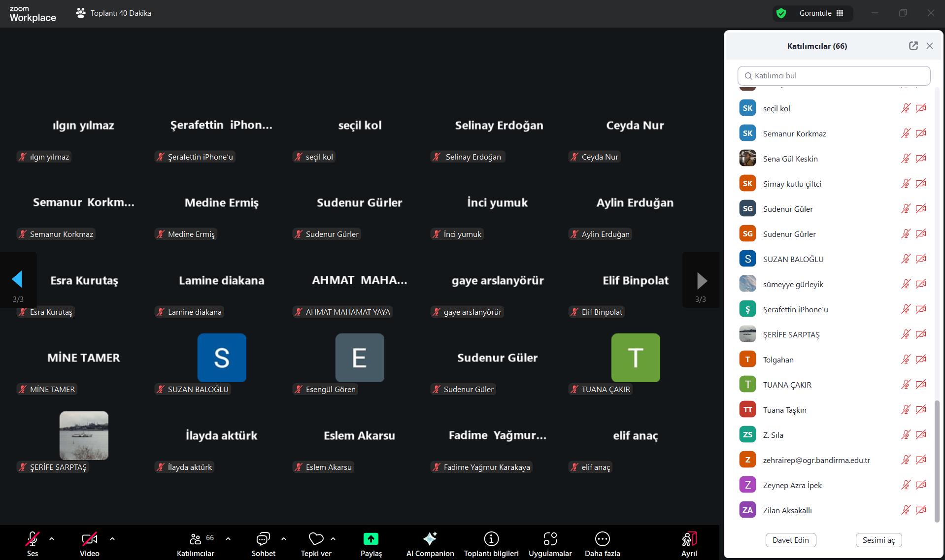Screen dimensions: 945x560
Task: Toggle the Katılımcılar panel from toolbar
Action: pos(196,539)
